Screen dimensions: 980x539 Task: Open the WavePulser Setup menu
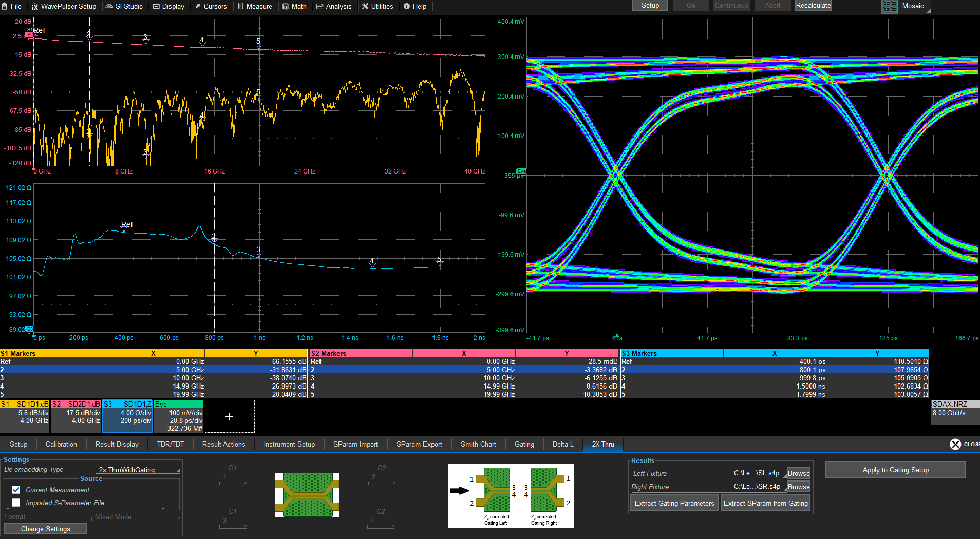coord(64,6)
